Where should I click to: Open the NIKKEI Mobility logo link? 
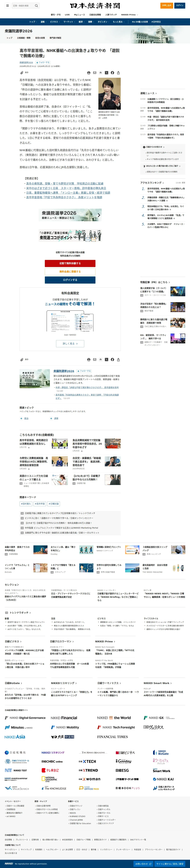point(65,727)
